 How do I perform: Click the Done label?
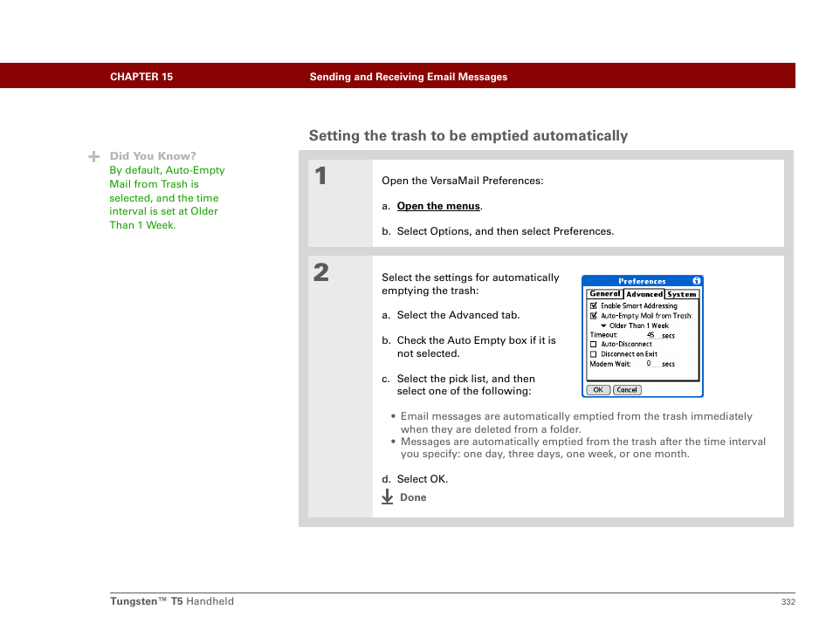point(413,497)
